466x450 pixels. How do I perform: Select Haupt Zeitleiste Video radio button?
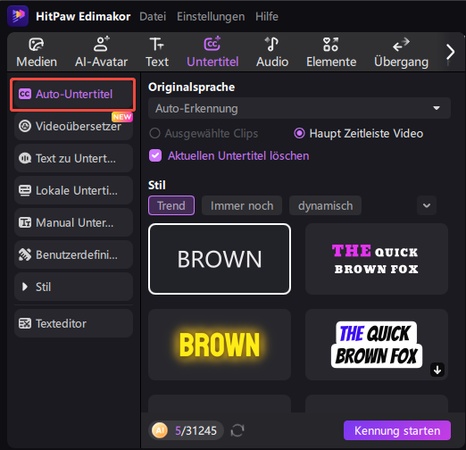(299, 133)
